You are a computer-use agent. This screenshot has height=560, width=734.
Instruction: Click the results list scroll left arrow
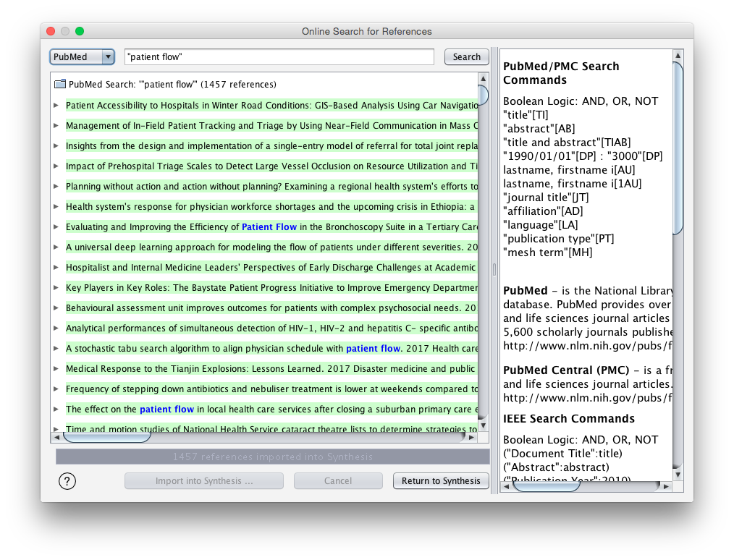[x=56, y=438]
